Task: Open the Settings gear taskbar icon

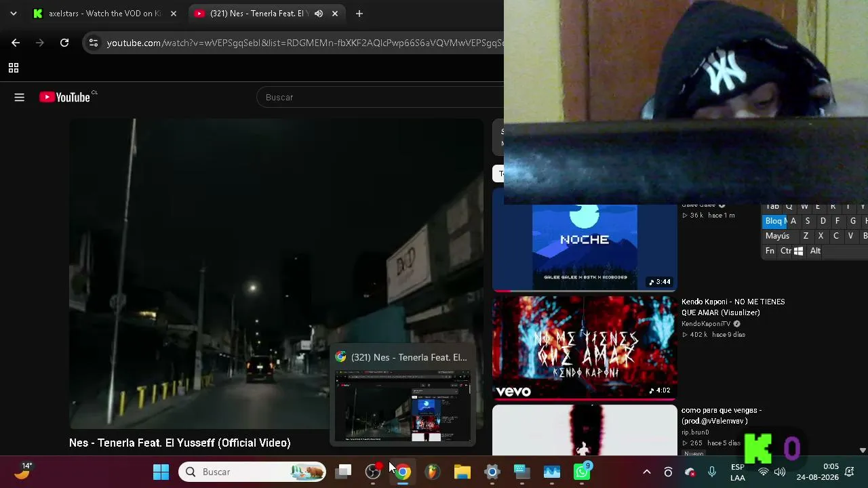Action: [492, 472]
